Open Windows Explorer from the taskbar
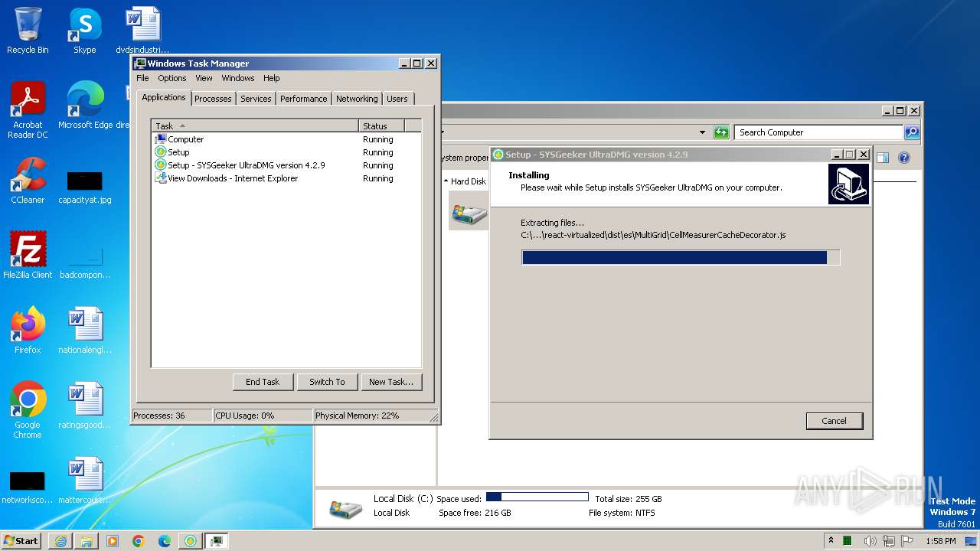The height and width of the screenshot is (551, 980). tap(87, 541)
